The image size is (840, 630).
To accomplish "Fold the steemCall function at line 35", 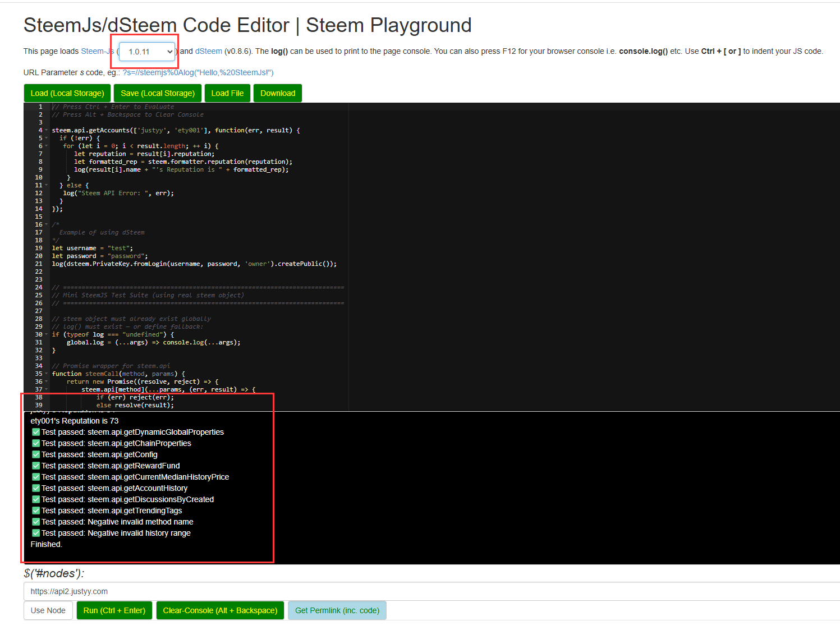I will coord(47,374).
